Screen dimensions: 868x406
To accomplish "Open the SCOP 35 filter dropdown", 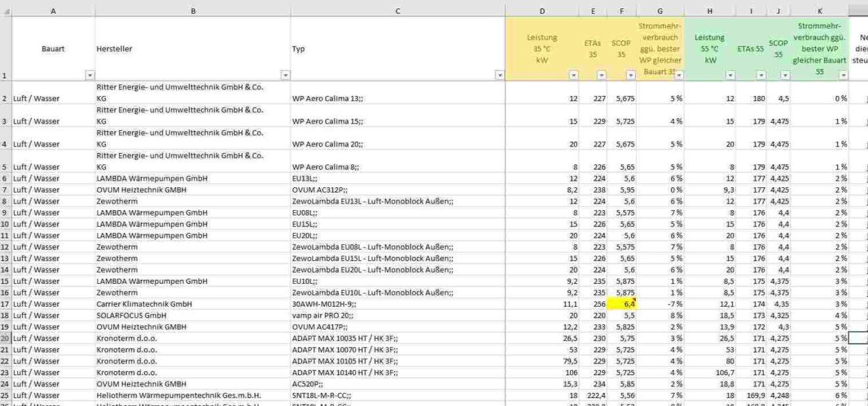I will (631, 76).
